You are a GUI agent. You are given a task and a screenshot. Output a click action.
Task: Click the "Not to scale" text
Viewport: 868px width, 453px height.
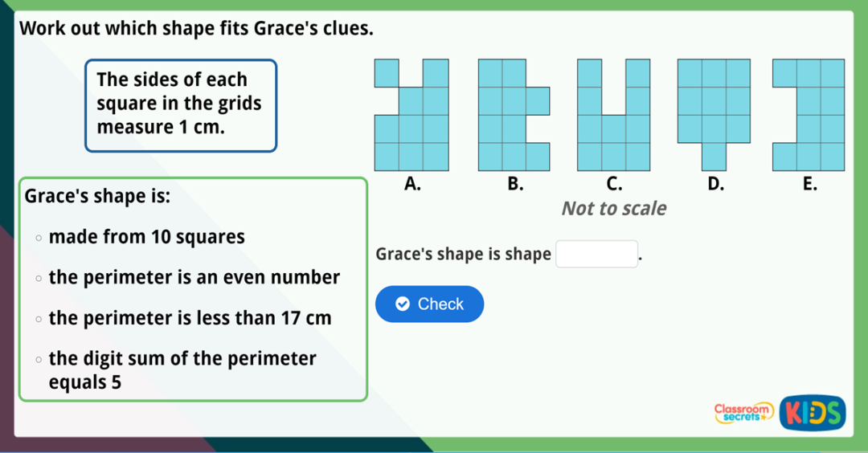613,209
